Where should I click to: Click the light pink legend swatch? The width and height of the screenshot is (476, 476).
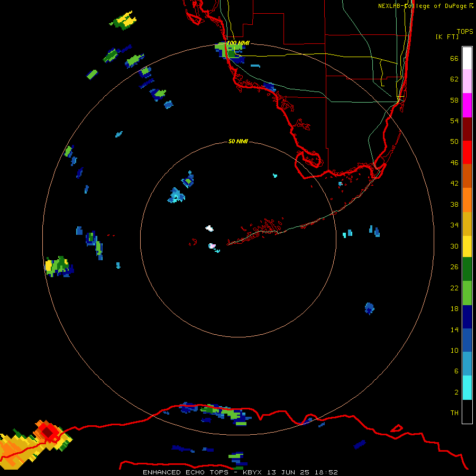coord(467,81)
